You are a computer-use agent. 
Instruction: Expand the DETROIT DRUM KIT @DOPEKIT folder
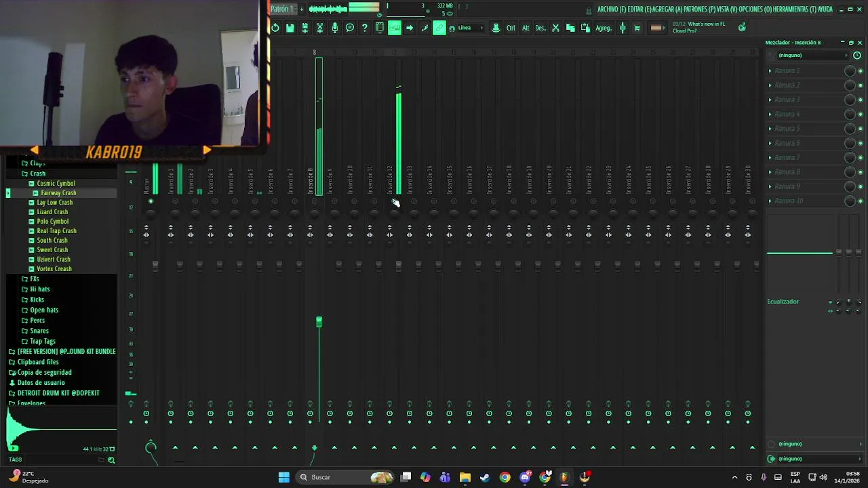(x=54, y=393)
